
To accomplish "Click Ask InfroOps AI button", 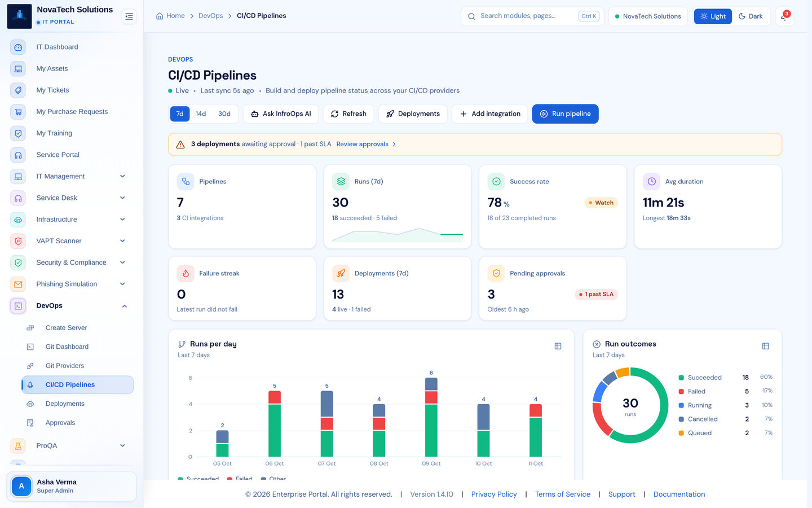I will pos(281,114).
